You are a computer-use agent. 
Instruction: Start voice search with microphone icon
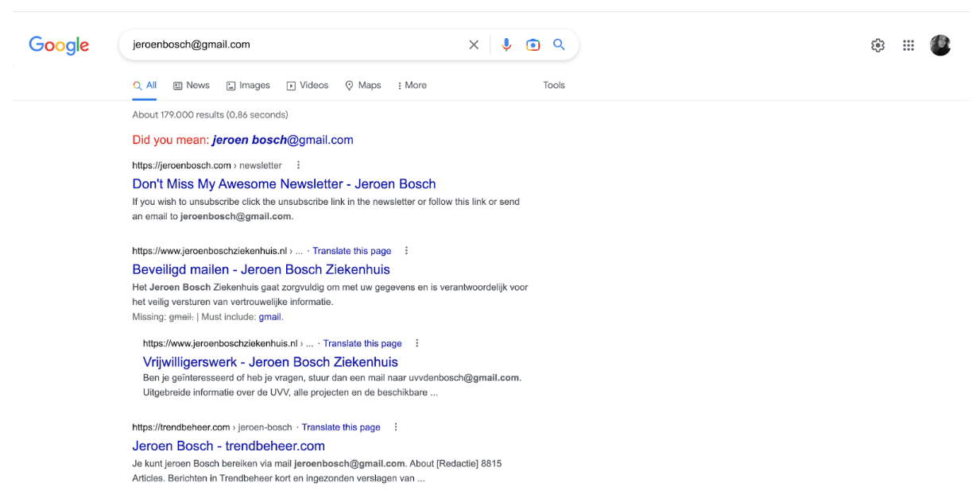[x=506, y=45]
